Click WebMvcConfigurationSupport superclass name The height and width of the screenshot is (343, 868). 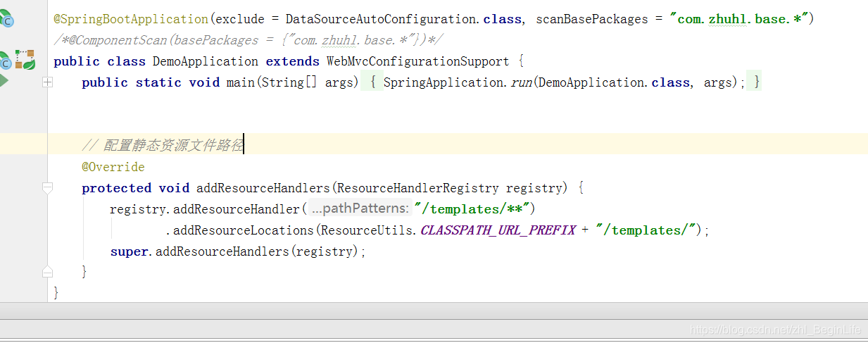(417, 61)
